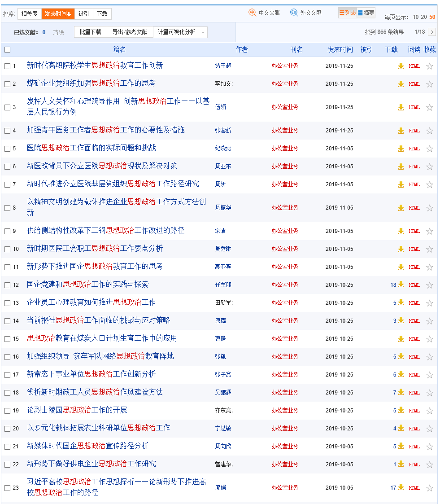Download row 7 article by 周妍

(401, 185)
